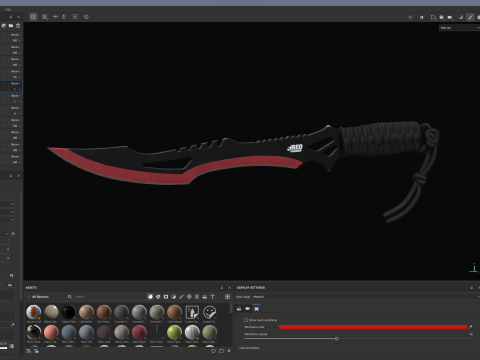This screenshot has width=480, height=360.
Task: Select the white fabric material sphere
Action: [x=192, y=332]
